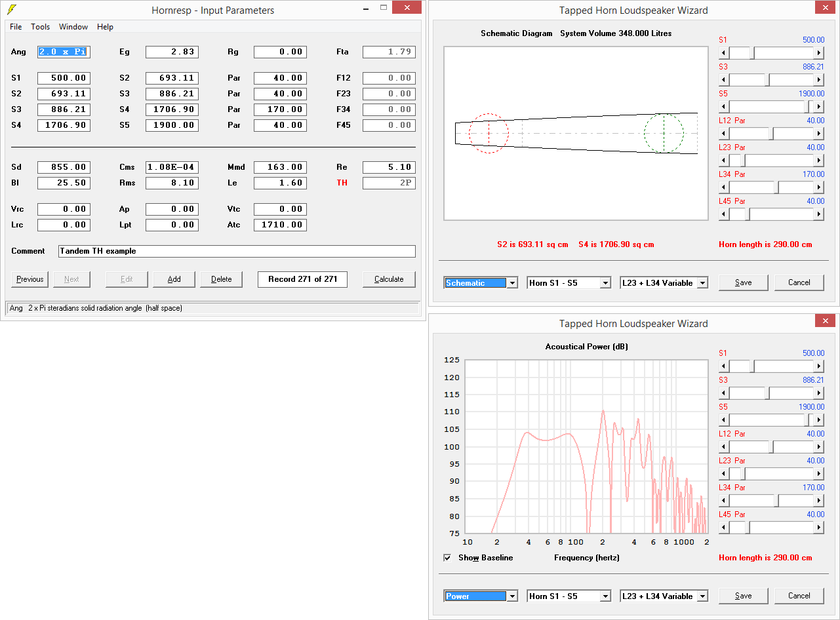Click the Rms input field
Screen dimensions: 840x620
coord(172,183)
